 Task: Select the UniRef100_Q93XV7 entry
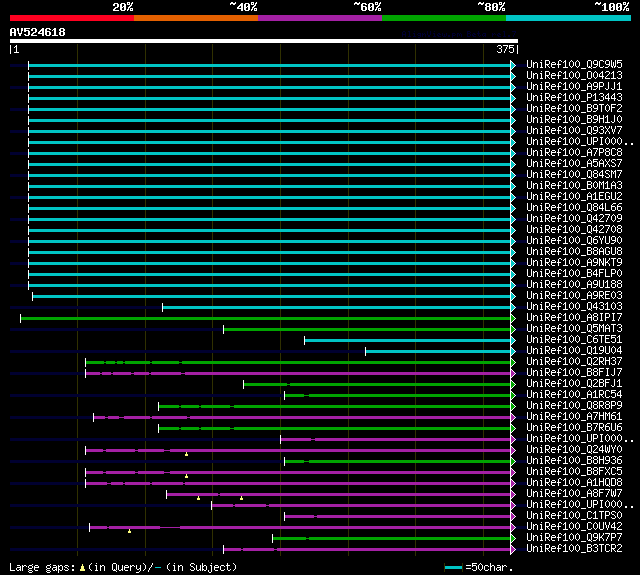coord(574,131)
